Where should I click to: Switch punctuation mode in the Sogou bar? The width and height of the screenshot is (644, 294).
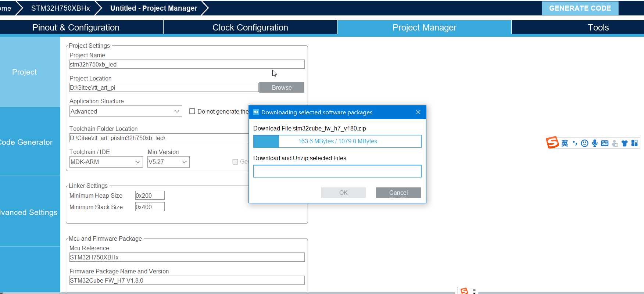point(575,143)
